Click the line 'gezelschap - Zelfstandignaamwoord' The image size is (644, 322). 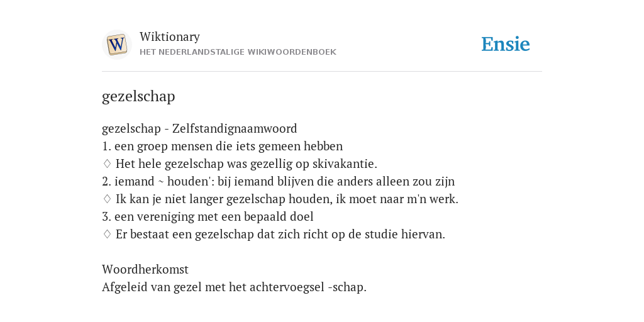(x=199, y=128)
